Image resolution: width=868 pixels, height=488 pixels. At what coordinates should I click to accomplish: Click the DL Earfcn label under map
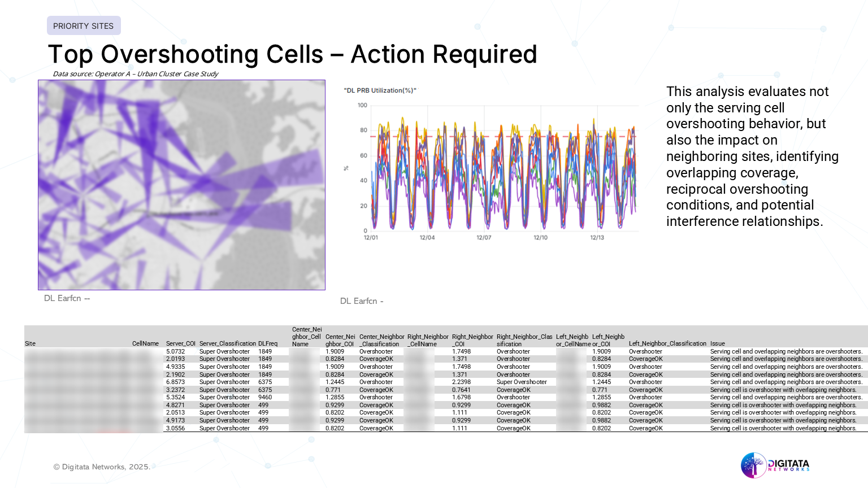67,298
